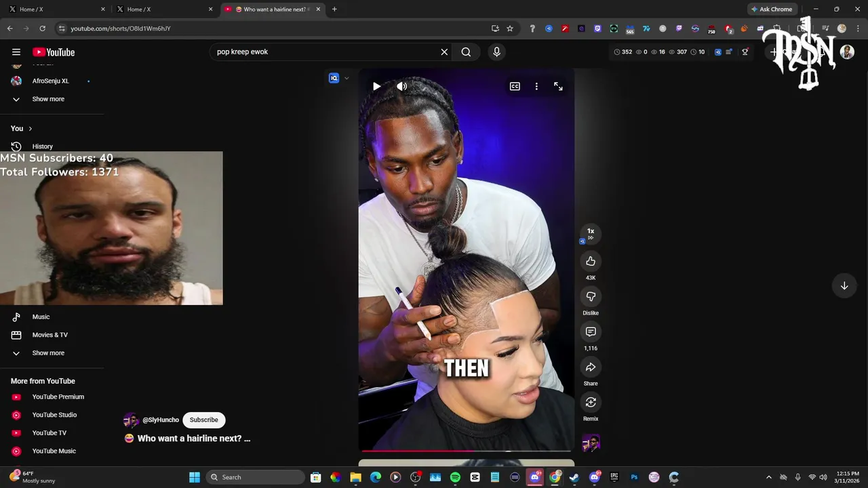The image size is (868, 488).
Task: Change the 1x playback speed
Action: (591, 234)
